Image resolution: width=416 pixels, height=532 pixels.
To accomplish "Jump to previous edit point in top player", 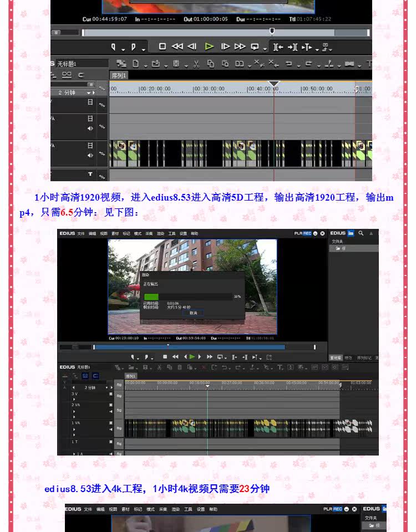I will tap(278, 47).
